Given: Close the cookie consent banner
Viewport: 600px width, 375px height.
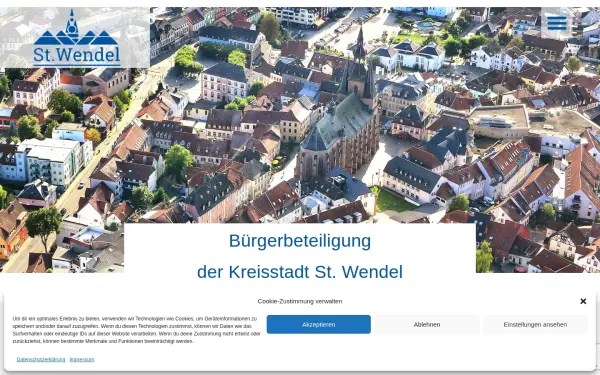Looking at the screenshot, I should (x=583, y=302).
